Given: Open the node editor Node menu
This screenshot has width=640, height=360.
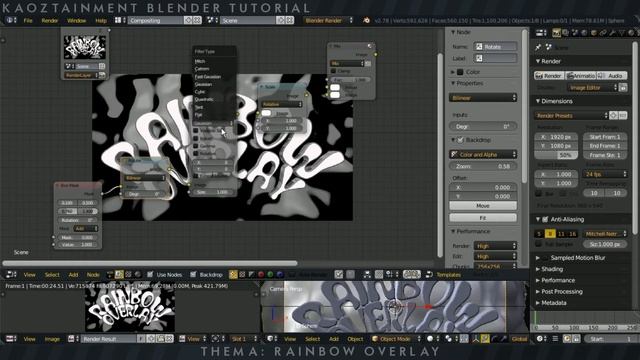Looking at the screenshot, I should click(93, 275).
